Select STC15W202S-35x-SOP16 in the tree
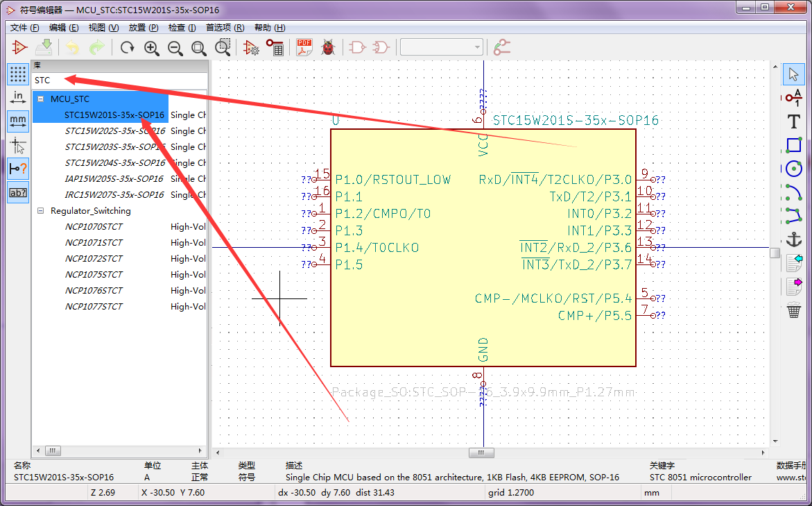812x506 pixels. tap(115, 130)
